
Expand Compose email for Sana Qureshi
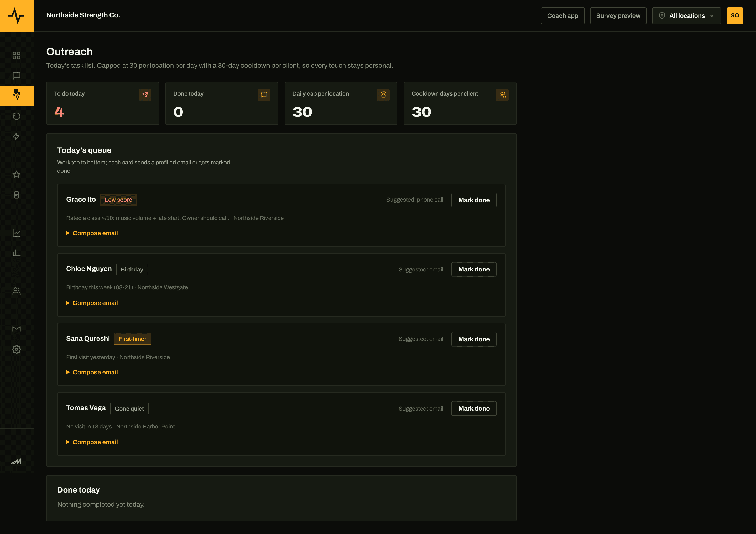(x=92, y=372)
